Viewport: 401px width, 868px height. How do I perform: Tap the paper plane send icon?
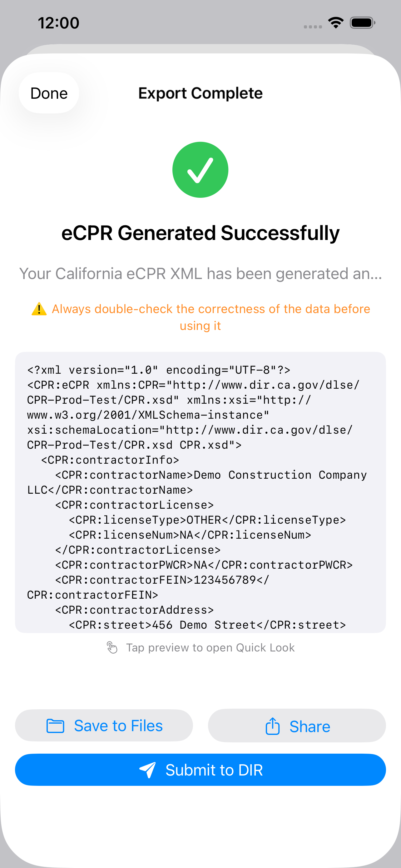tap(147, 770)
